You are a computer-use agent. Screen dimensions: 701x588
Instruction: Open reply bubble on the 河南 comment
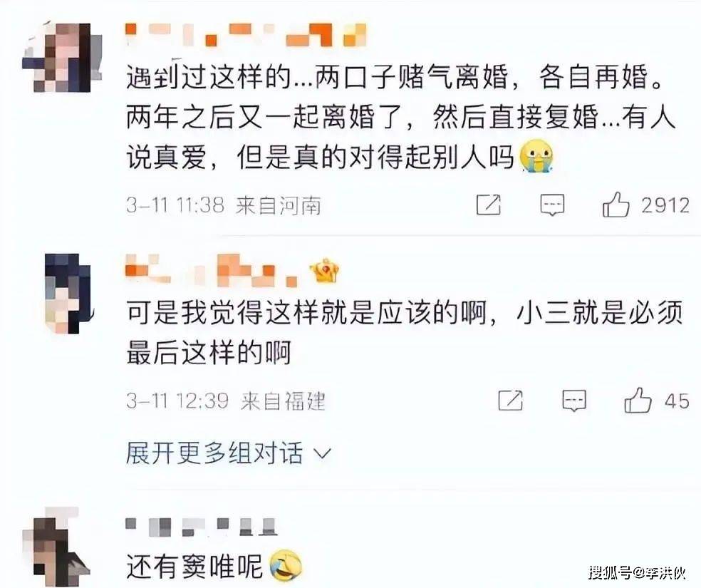pyautogui.click(x=552, y=205)
